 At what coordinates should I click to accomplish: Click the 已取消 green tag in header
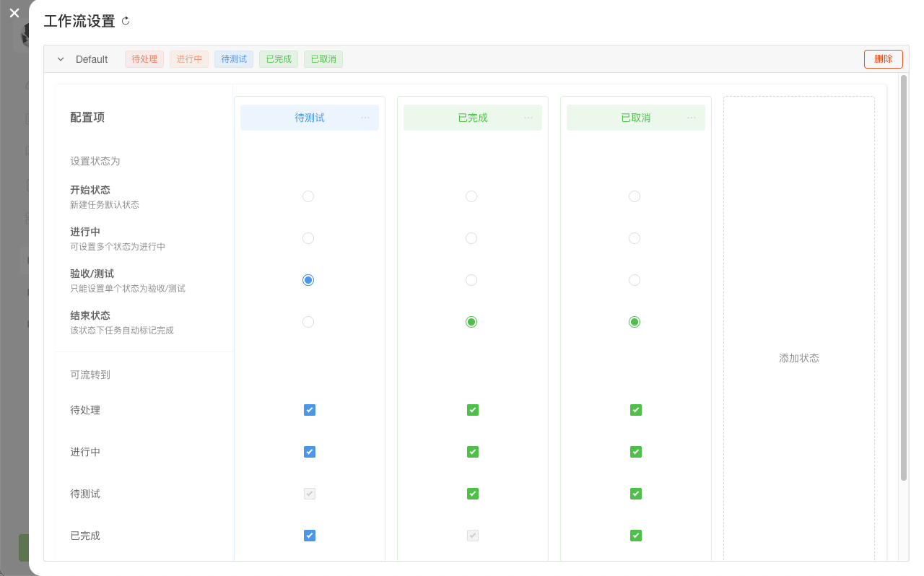(323, 59)
